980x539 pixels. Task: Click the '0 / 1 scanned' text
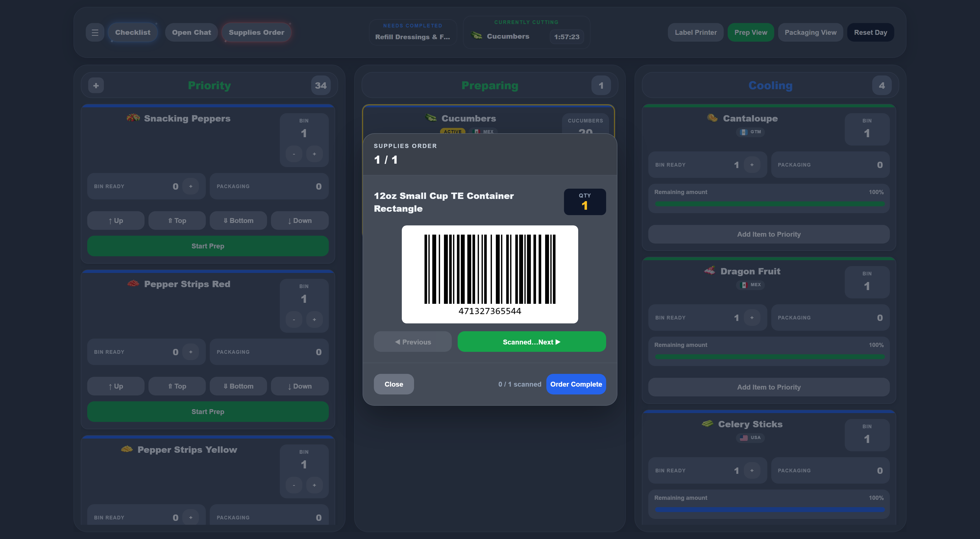[x=520, y=384]
